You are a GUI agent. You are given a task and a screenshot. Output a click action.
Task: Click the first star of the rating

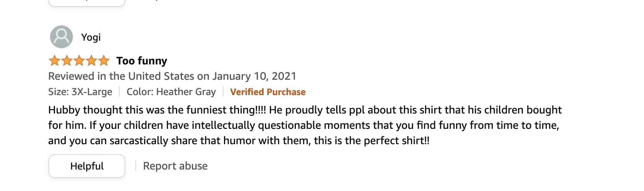point(54,61)
